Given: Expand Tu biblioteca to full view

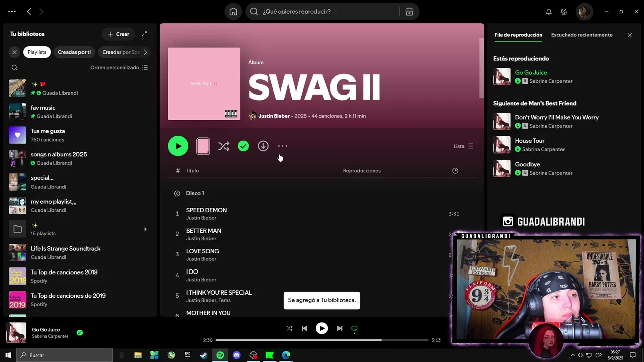Looking at the screenshot, I should click(144, 34).
